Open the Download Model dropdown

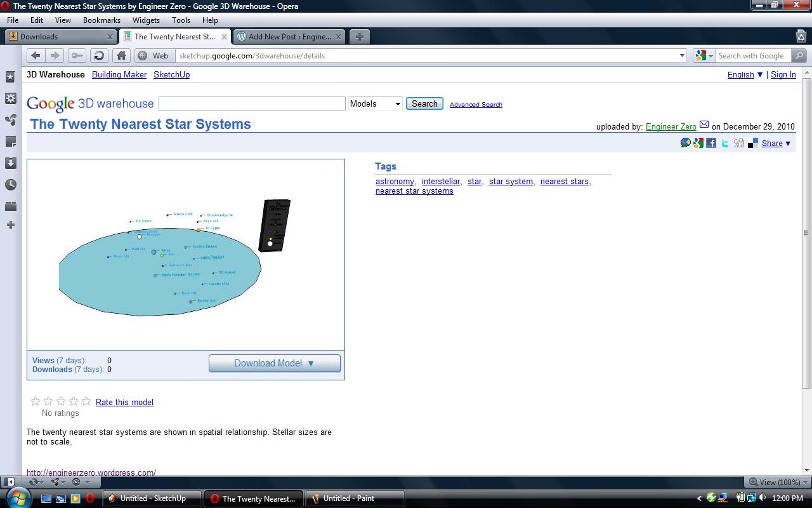[274, 363]
